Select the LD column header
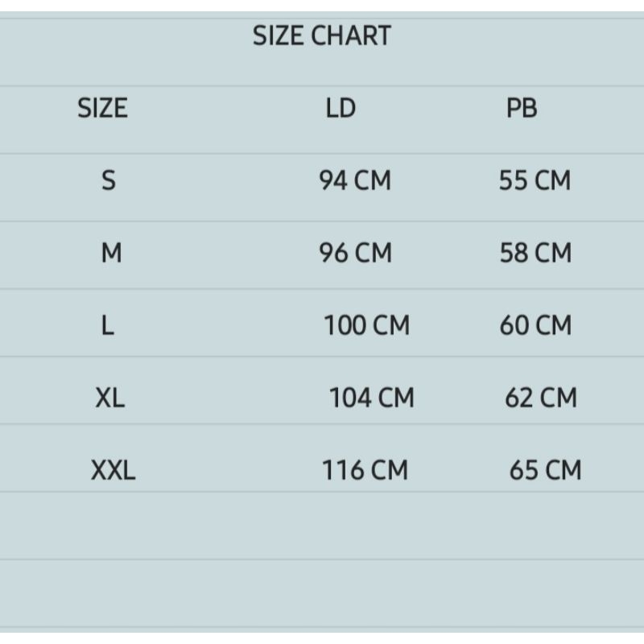Screen dimensions: 644x644 341,108
